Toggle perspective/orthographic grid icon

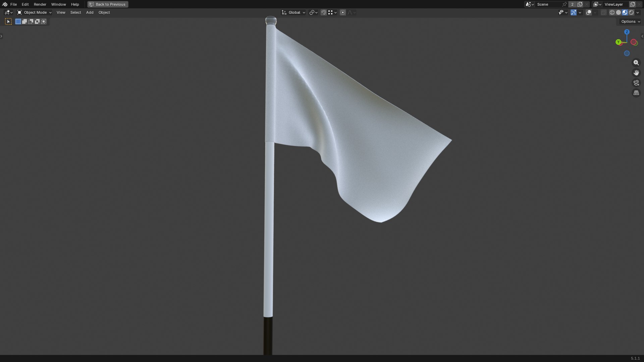pyautogui.click(x=636, y=93)
